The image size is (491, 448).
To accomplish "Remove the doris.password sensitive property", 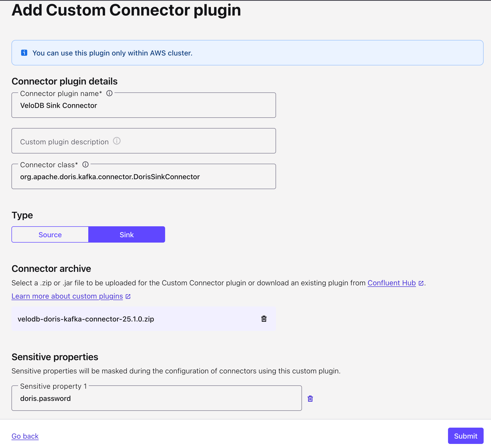I will point(310,398).
